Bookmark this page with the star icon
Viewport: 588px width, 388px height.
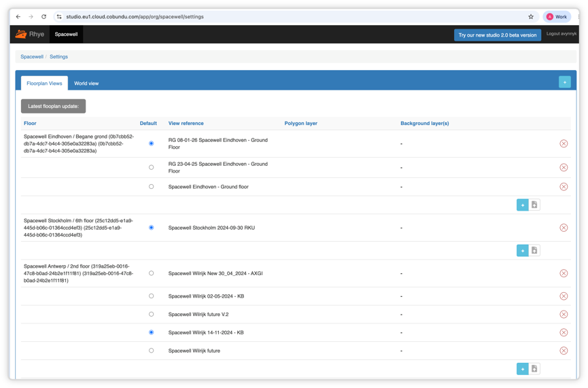[531, 17]
